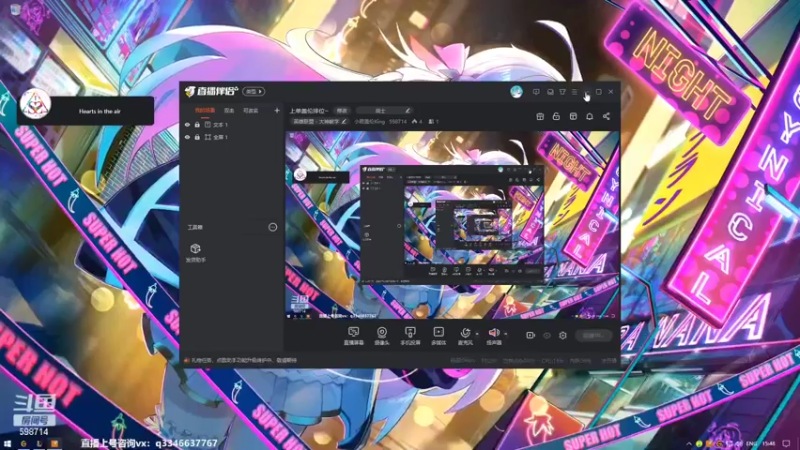Click the pill button after stream title
This screenshot has height=450, width=800.
pyautogui.click(x=342, y=110)
